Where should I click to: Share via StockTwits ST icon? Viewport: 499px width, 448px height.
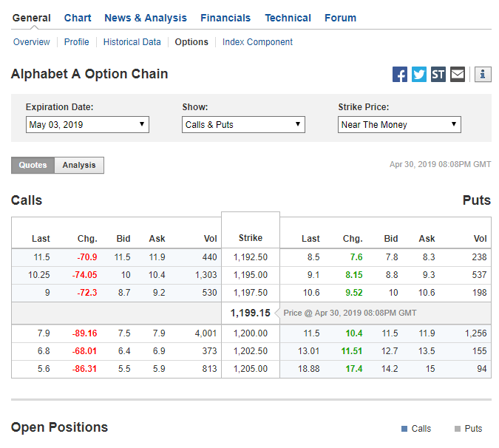click(x=438, y=75)
